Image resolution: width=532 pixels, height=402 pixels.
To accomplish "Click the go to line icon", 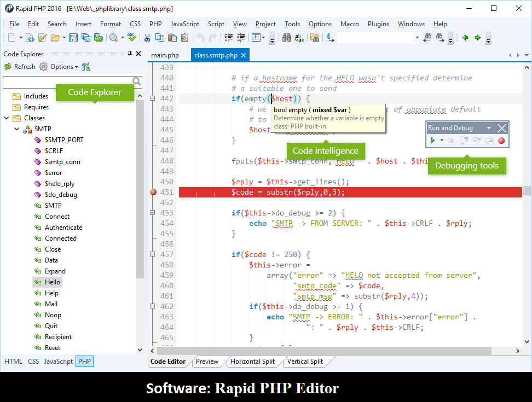I will [330, 38].
